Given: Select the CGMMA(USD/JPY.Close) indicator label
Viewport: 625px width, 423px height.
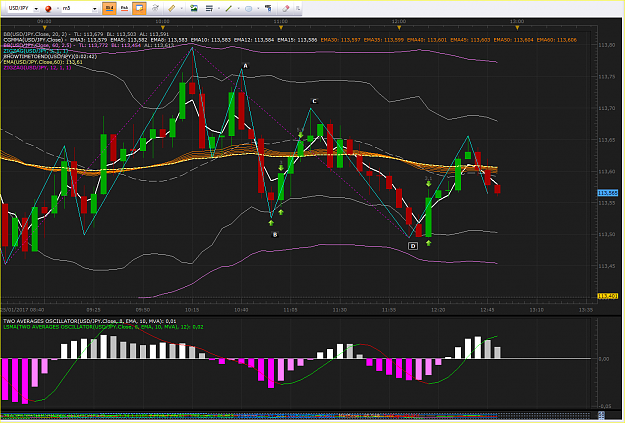Looking at the screenshot, I should [33, 40].
